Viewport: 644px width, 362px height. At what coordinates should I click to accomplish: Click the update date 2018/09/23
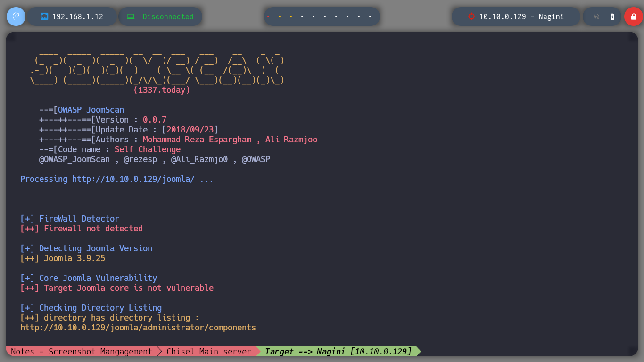click(190, 130)
